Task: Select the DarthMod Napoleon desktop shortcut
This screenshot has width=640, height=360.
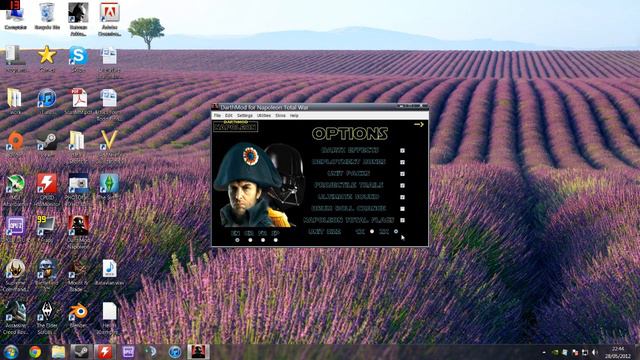Action: coord(78,232)
